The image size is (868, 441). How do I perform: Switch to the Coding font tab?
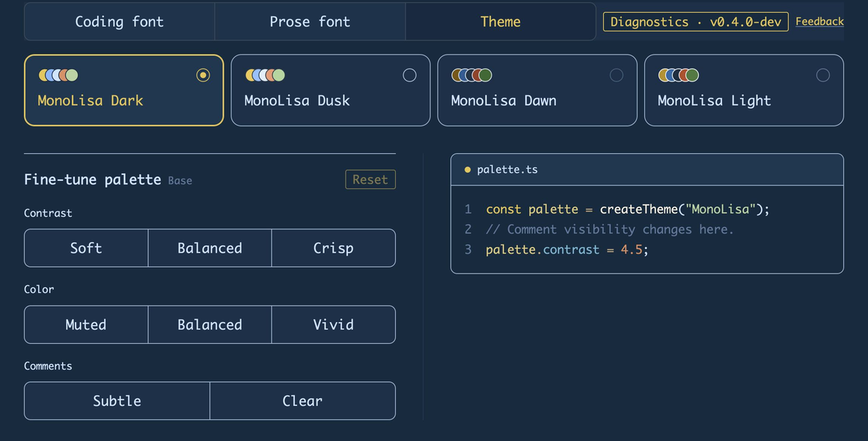[x=120, y=22]
